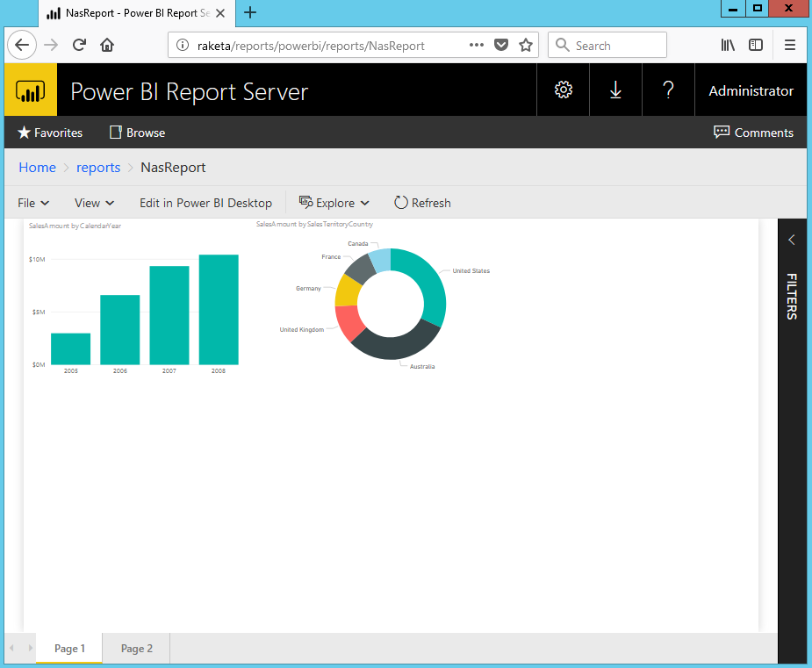Image resolution: width=812 pixels, height=668 pixels.
Task: Click the United States chart label
Action: tap(471, 271)
